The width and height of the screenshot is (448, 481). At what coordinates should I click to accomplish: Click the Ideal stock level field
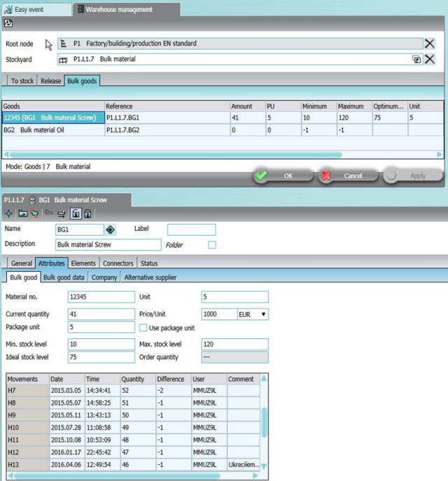(x=101, y=357)
